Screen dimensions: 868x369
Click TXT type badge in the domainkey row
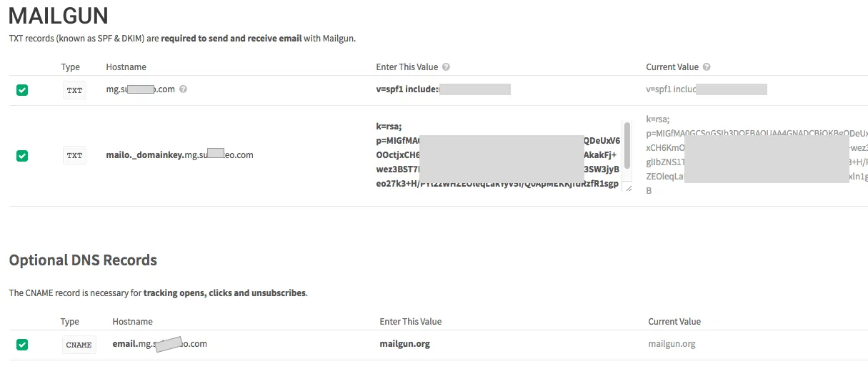click(x=74, y=155)
